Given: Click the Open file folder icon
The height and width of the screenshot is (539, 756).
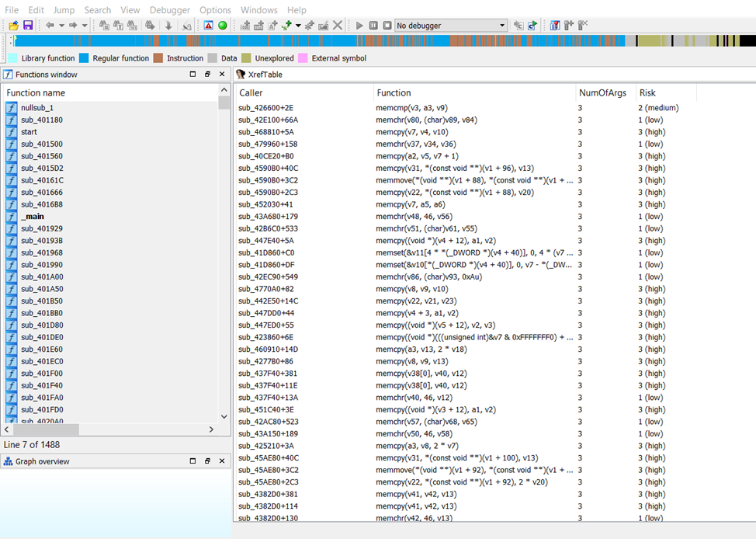Looking at the screenshot, I should (13, 25).
